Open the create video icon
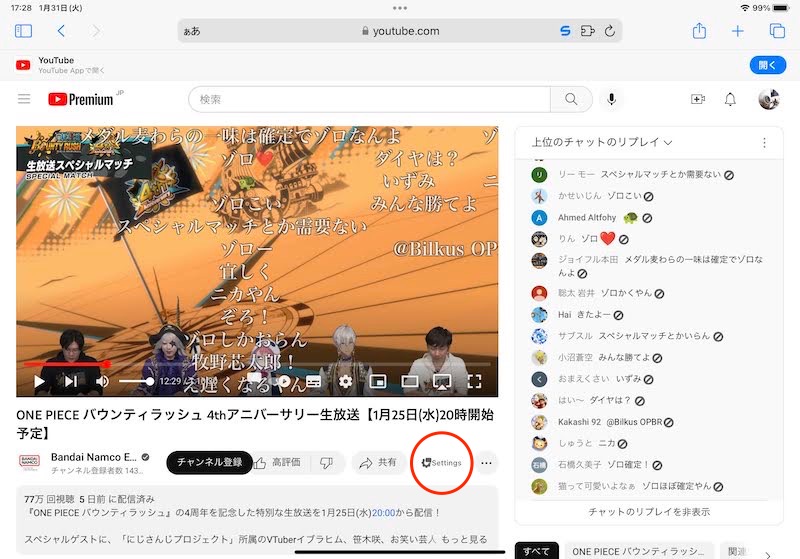The image size is (800, 559). tap(698, 99)
